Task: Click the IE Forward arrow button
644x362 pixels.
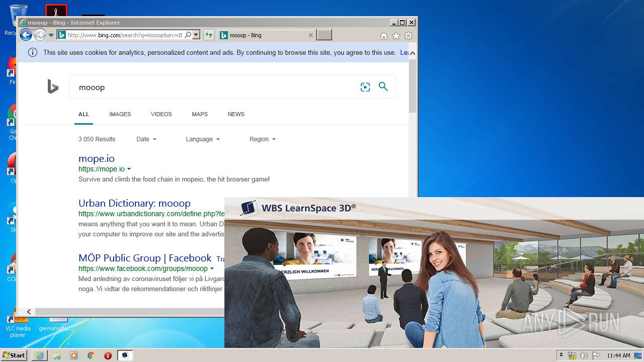Action: 40,35
